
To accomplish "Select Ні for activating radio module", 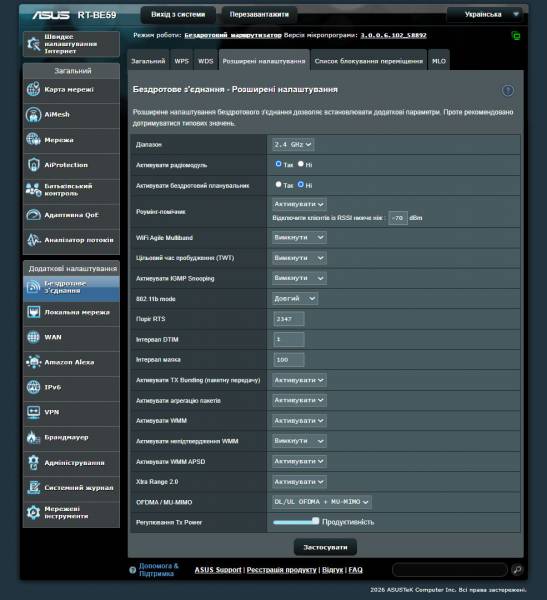I will point(301,164).
